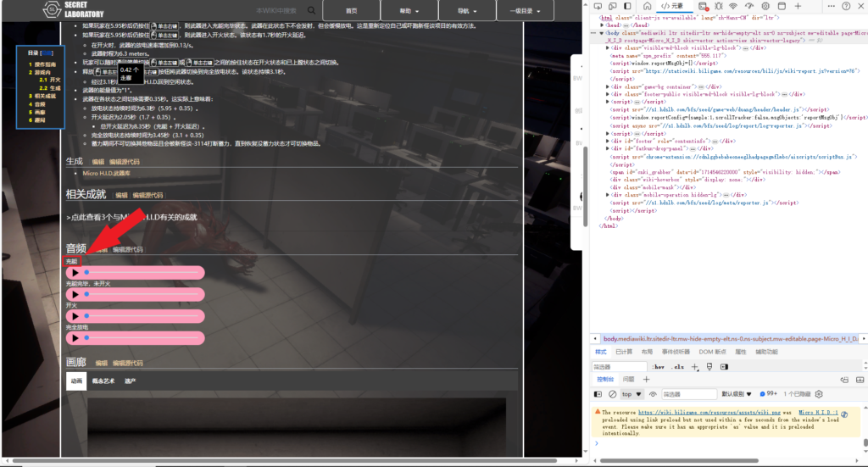
Task: Clear the console with the ban icon
Action: click(612, 394)
